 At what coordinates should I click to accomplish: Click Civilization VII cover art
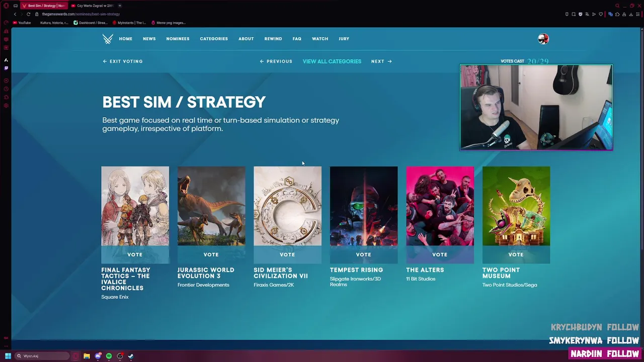[287, 206]
